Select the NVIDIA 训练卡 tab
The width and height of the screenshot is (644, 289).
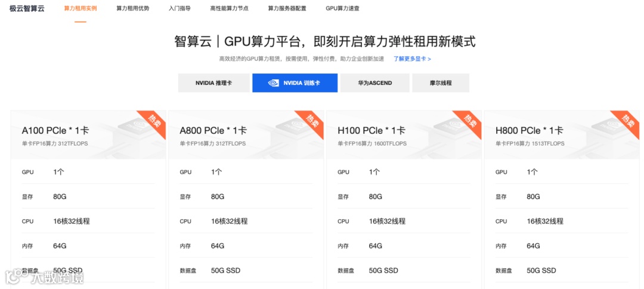click(x=295, y=82)
